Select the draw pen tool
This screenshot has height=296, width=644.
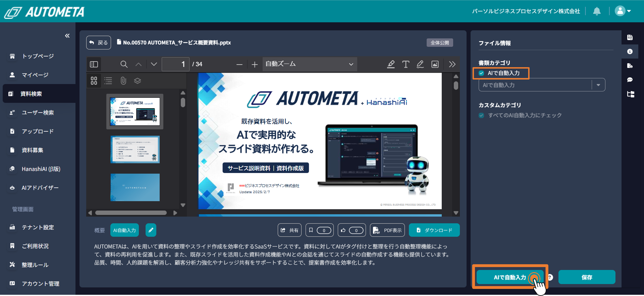point(420,64)
